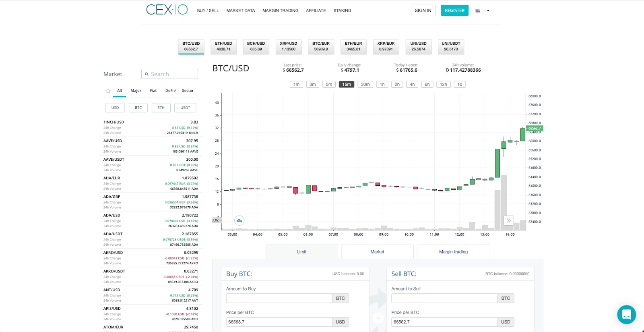Select ANT/USD market row
This screenshot has width=644, height=332.
151,295
